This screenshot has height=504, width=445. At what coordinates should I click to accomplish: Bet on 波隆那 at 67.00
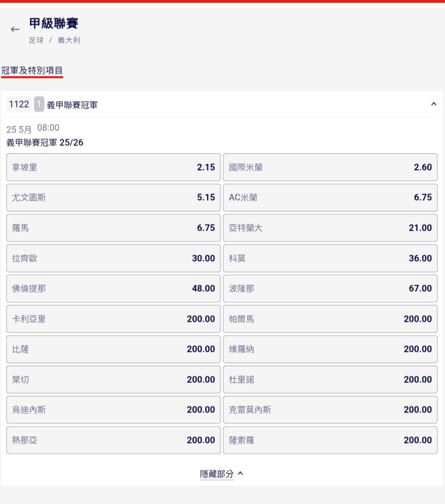330,288
